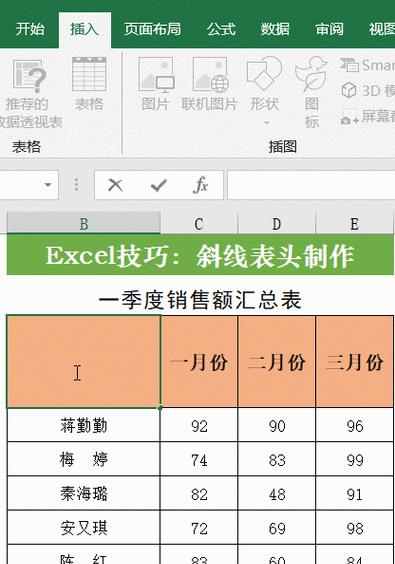Click the Excel技巧：斜线表头制作 banner cell

tap(200, 255)
